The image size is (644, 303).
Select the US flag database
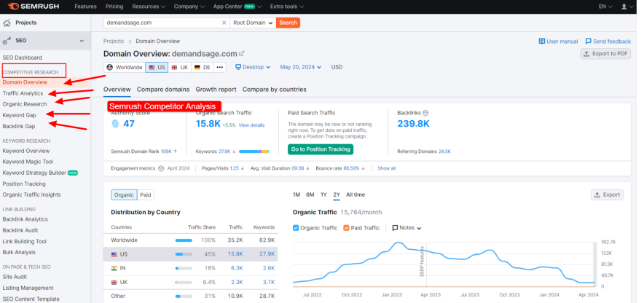[x=157, y=67]
